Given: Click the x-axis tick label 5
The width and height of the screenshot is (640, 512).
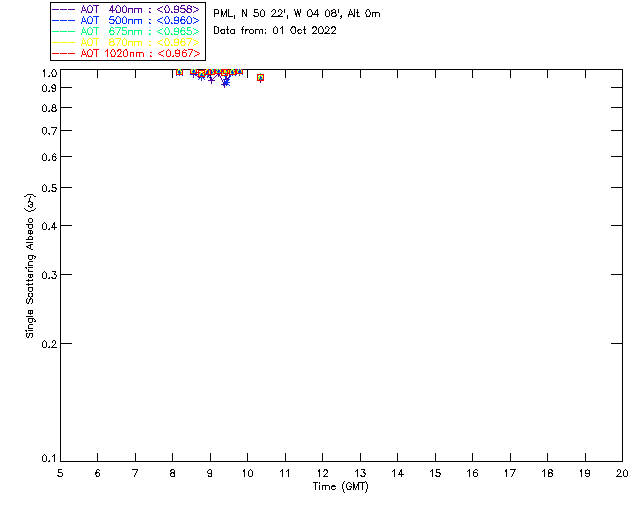Looking at the screenshot, I should pyautogui.click(x=60, y=473).
